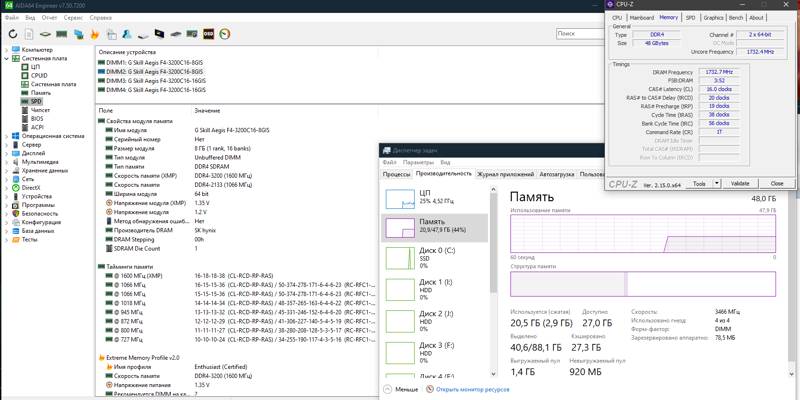Switch to About tab in CPU-Z
The width and height of the screenshot is (800, 400).
(756, 17)
